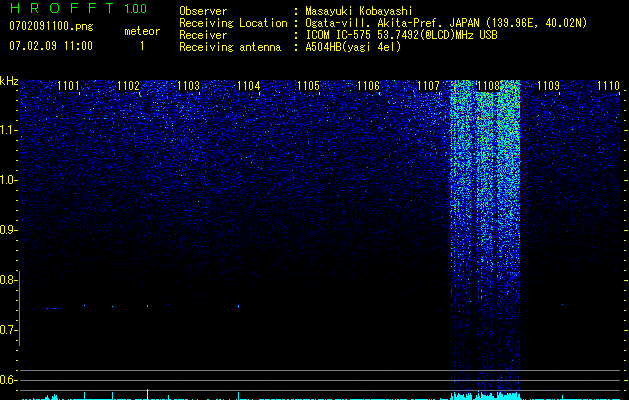The width and height of the screenshot is (629, 400).
Task: Click the meteor count label
Action: pyautogui.click(x=142, y=31)
